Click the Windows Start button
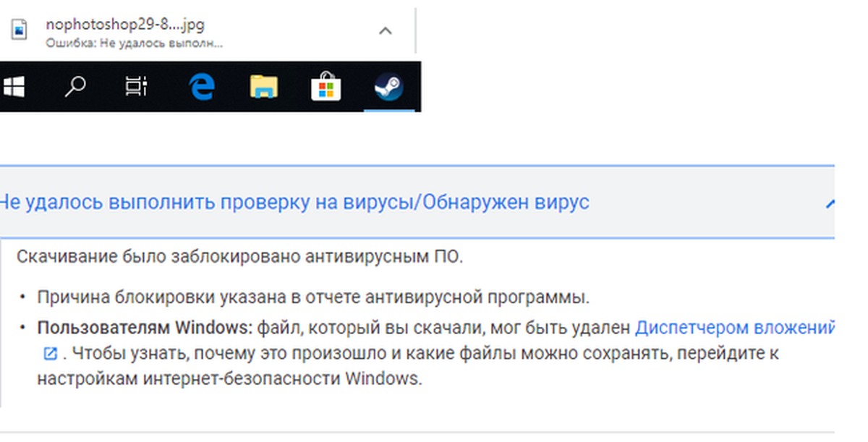Viewport: 868px width, 442px height. coord(13,88)
